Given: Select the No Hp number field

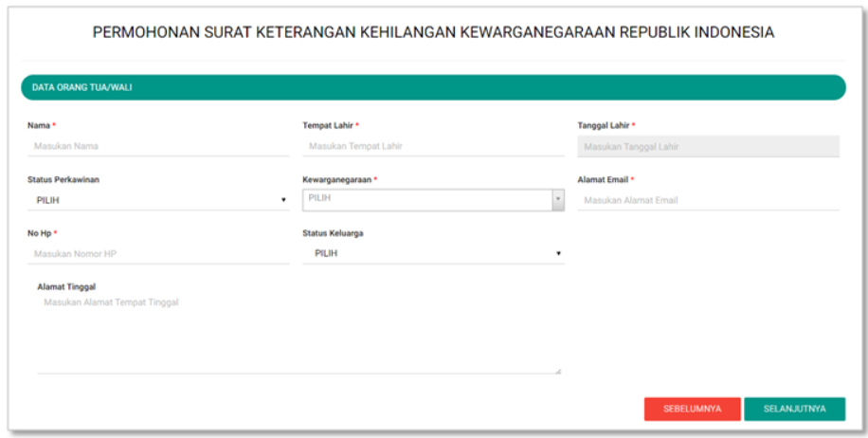Looking at the screenshot, I should (158, 254).
